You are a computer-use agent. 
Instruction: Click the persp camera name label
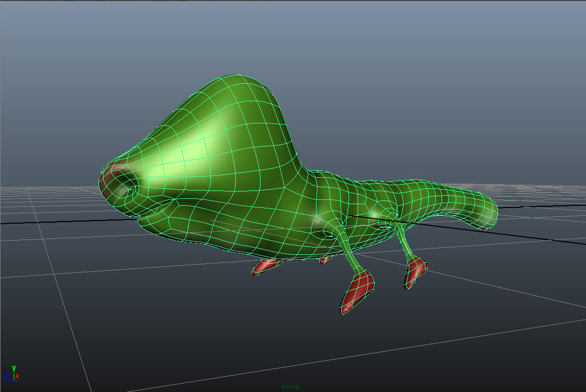pyautogui.click(x=290, y=387)
